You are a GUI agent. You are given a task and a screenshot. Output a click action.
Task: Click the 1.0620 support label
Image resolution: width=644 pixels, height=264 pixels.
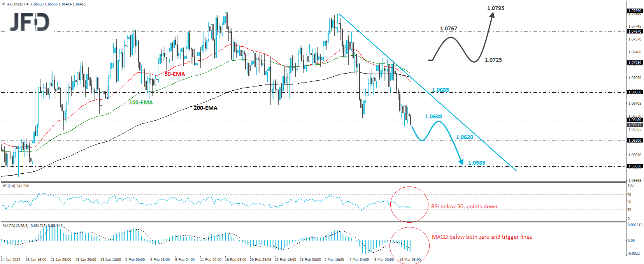coord(465,137)
